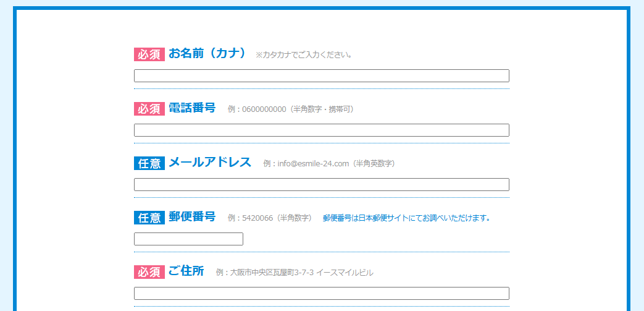Click the お名前（カナ） text input field
The height and width of the screenshot is (311, 644).
click(x=321, y=76)
